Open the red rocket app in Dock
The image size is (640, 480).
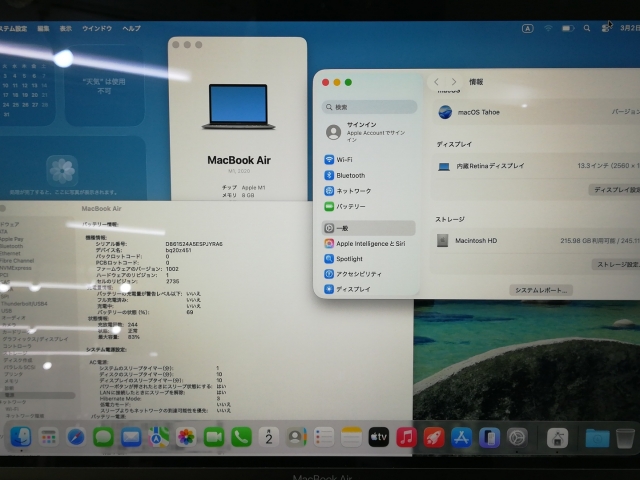click(434, 438)
